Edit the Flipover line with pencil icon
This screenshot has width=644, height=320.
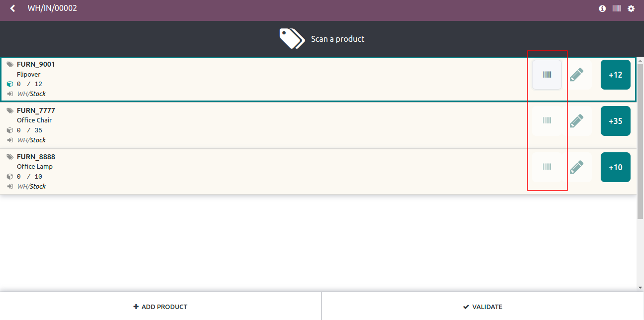[x=576, y=75]
